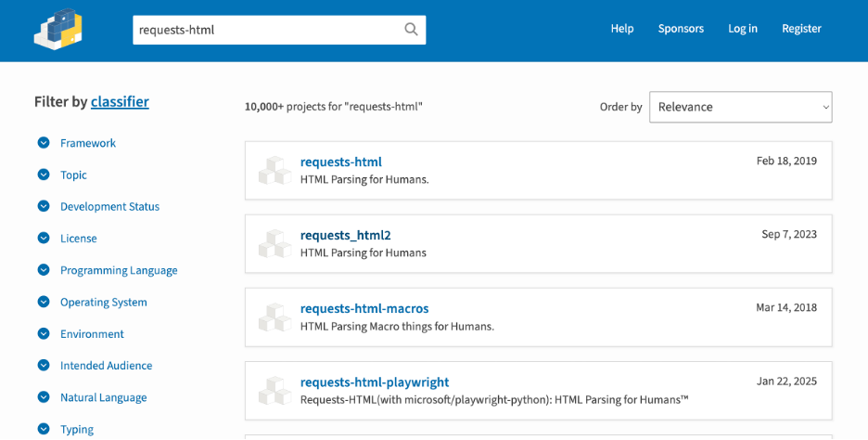Click the License filter label
Viewport: 868px width, 440px height.
(x=79, y=239)
